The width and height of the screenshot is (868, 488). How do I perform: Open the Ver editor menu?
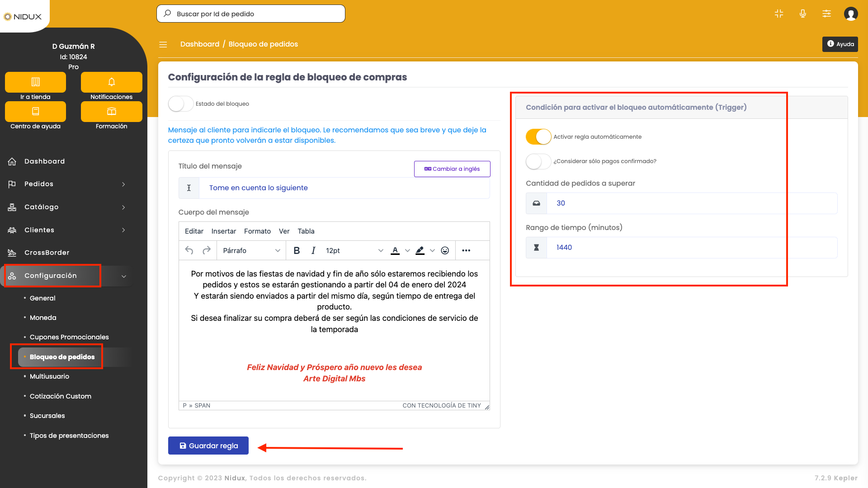(284, 231)
